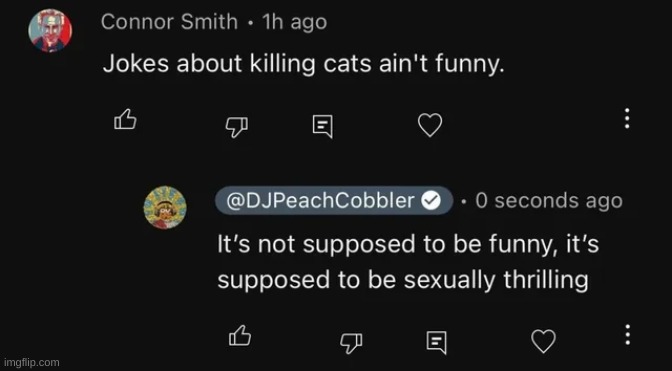Like Connor Smith's comment with thumbs up
Screen dimensions: 672x371
coord(125,119)
